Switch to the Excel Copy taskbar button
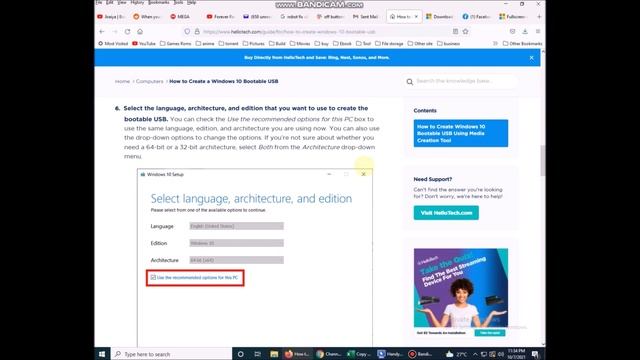 (x=360, y=354)
